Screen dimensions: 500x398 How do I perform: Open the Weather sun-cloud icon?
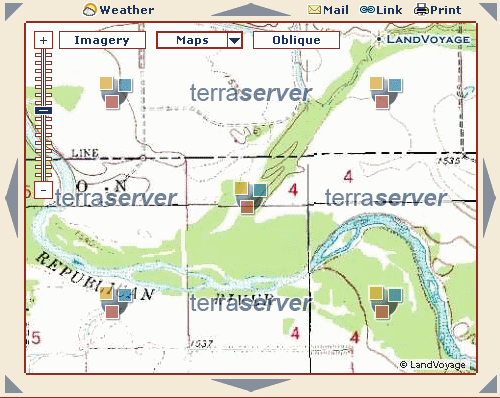(x=89, y=10)
